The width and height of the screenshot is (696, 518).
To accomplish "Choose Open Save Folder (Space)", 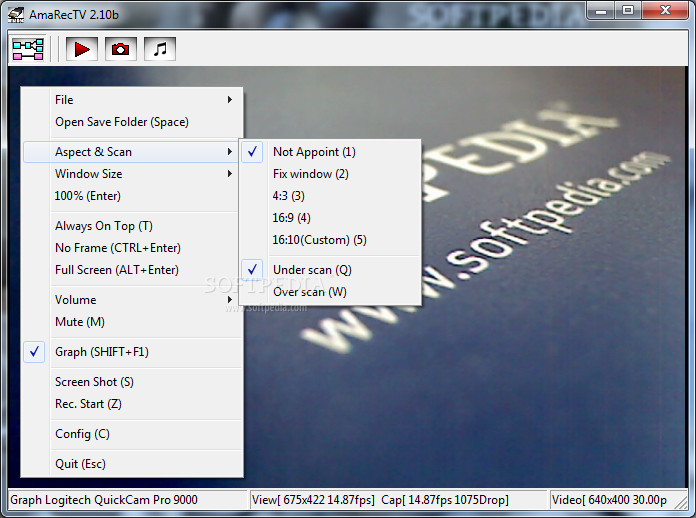I will pos(132,122).
